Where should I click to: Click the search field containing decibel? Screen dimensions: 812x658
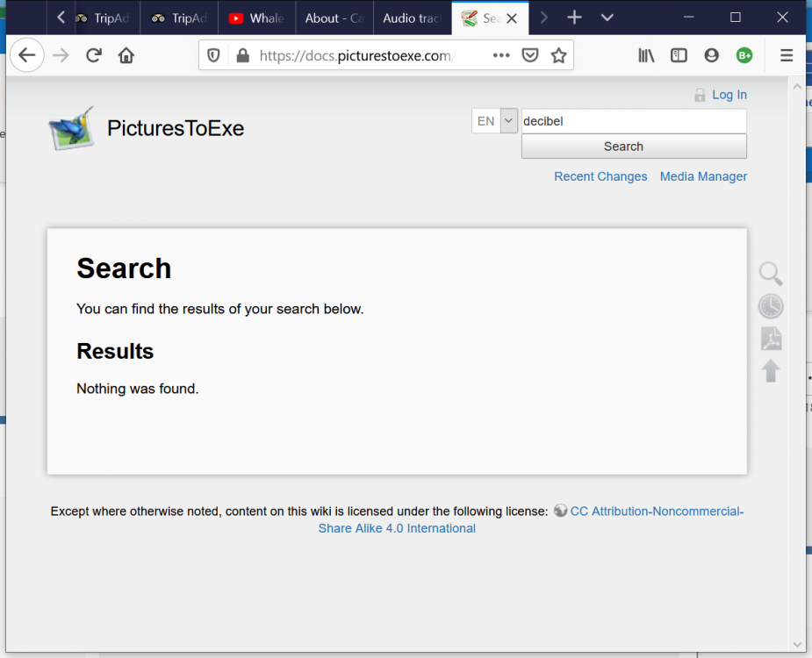click(x=632, y=121)
